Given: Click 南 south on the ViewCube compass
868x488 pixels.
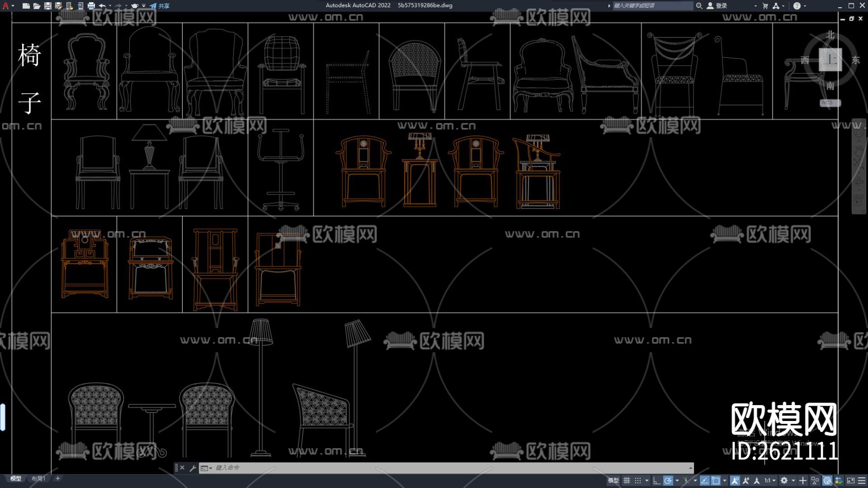Looking at the screenshot, I should point(830,86).
